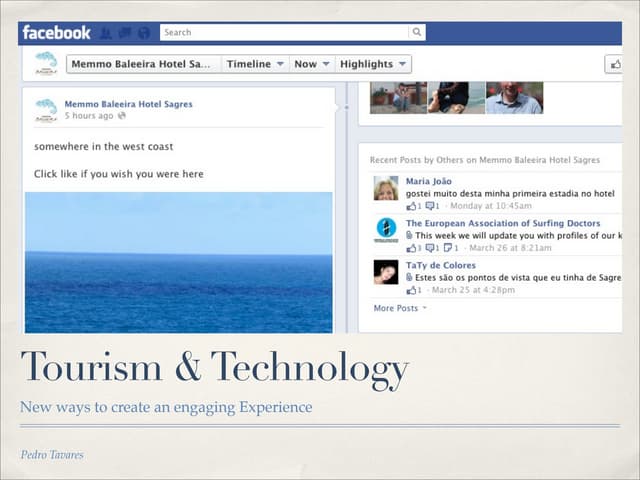Open notifications globe icon
640x480 pixels.
point(143,33)
